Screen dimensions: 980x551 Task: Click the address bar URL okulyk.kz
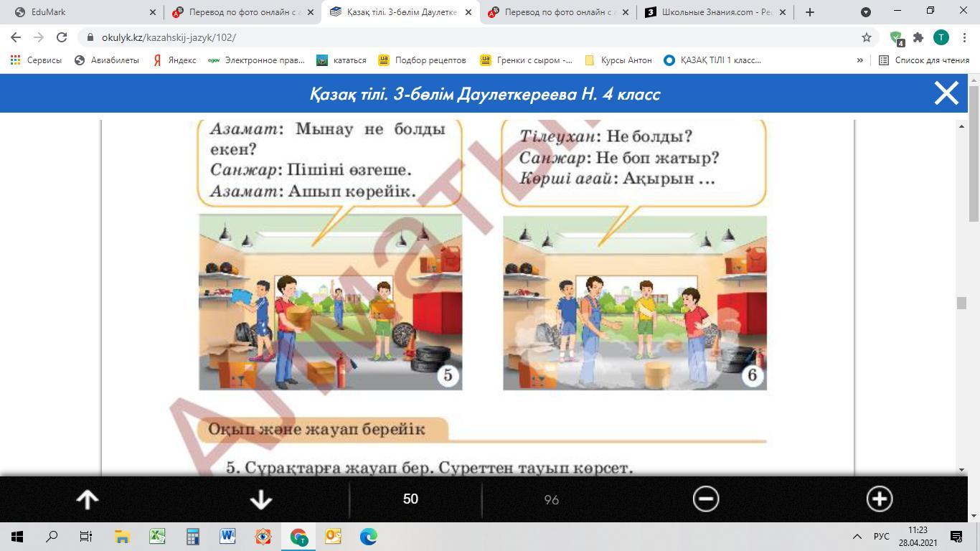tap(169, 37)
